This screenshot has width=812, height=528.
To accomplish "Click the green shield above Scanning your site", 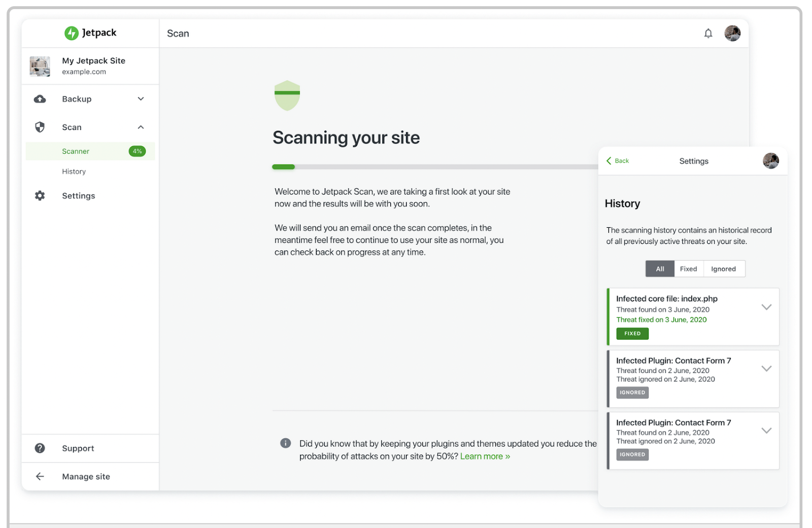I will [x=287, y=95].
